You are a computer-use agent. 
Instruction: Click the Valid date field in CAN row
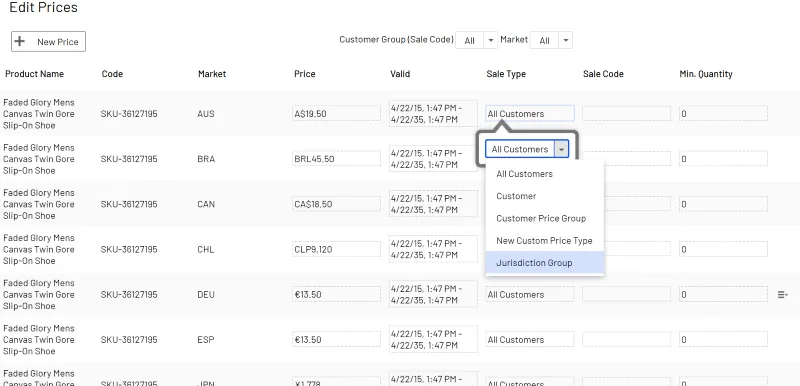point(433,204)
